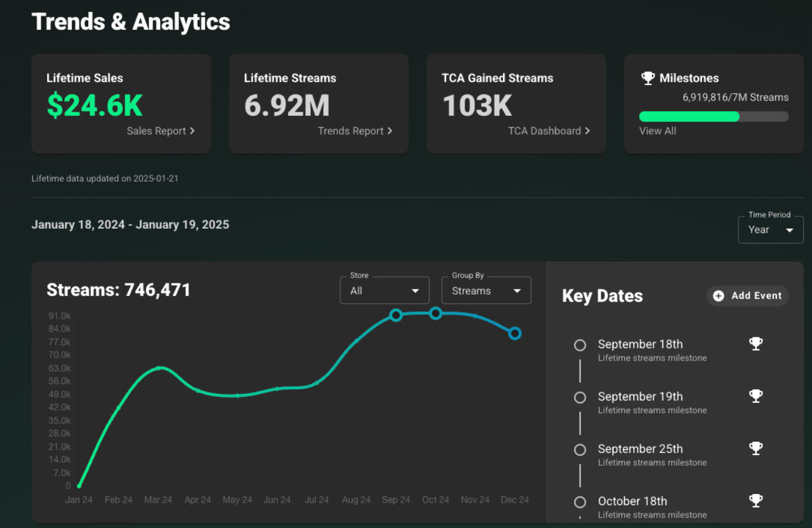Click the Milestones streams progress bar

tap(713, 116)
